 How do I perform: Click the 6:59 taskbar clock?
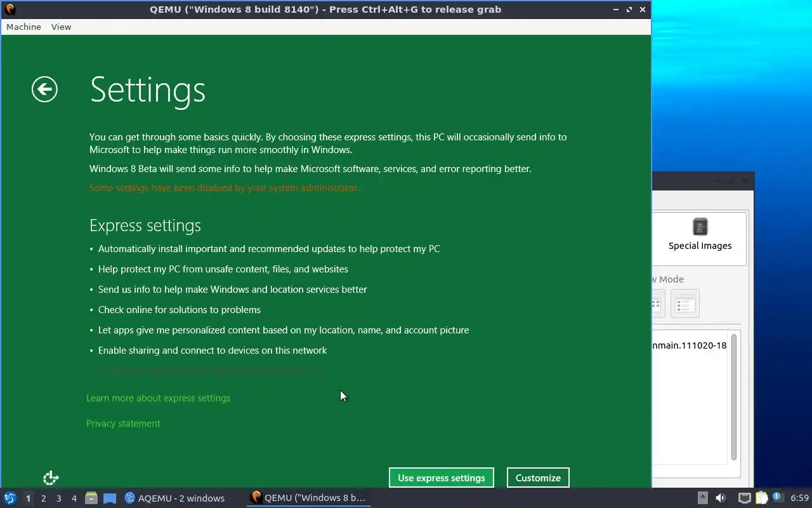(x=799, y=498)
